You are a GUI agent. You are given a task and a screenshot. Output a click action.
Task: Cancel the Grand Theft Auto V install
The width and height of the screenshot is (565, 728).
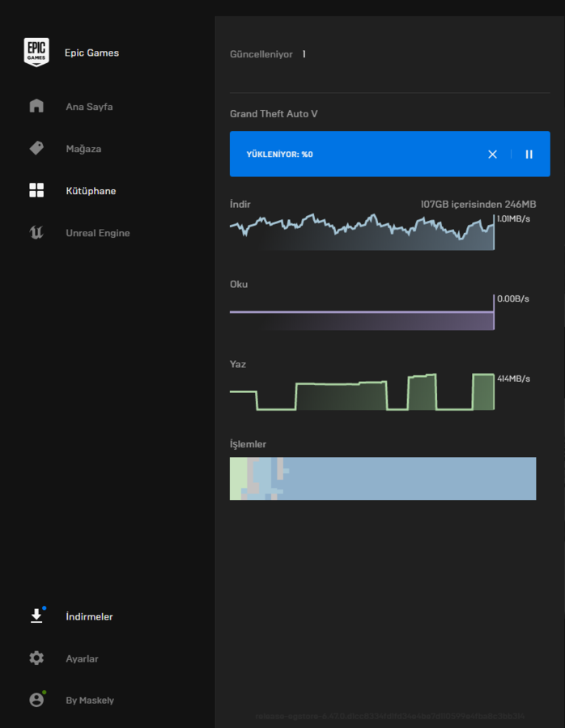pos(492,154)
